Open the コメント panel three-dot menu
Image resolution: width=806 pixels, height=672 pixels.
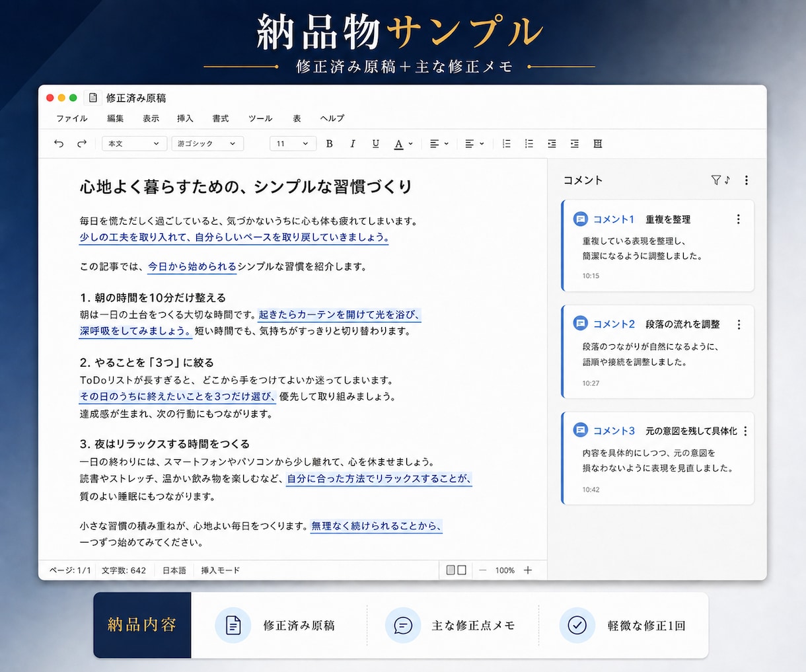coord(747,180)
